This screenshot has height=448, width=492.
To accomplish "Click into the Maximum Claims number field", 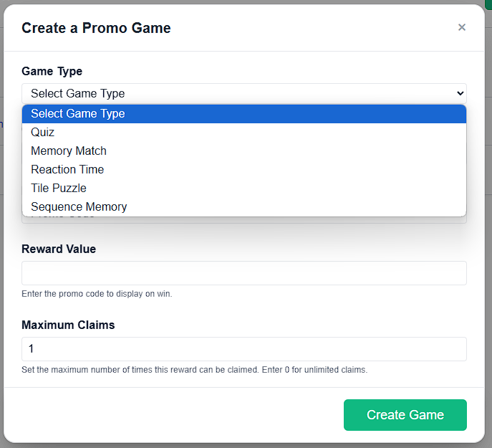I will pos(243,349).
